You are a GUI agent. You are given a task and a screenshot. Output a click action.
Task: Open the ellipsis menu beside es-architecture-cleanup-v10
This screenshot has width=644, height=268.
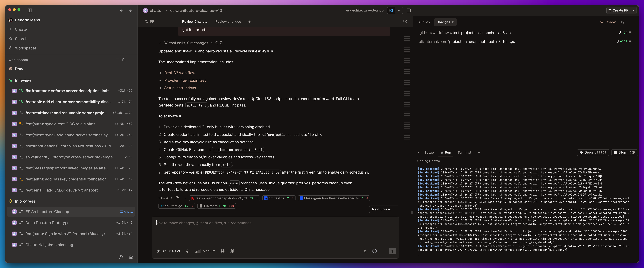[x=227, y=10]
